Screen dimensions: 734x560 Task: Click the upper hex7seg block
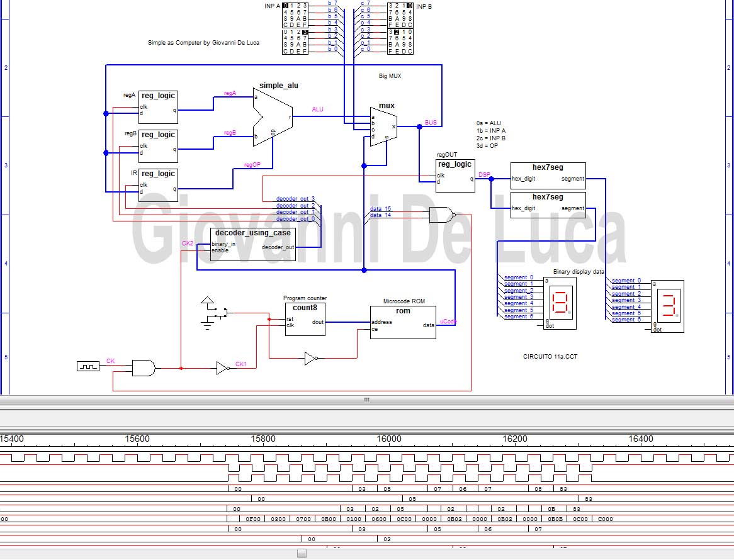tap(548, 176)
